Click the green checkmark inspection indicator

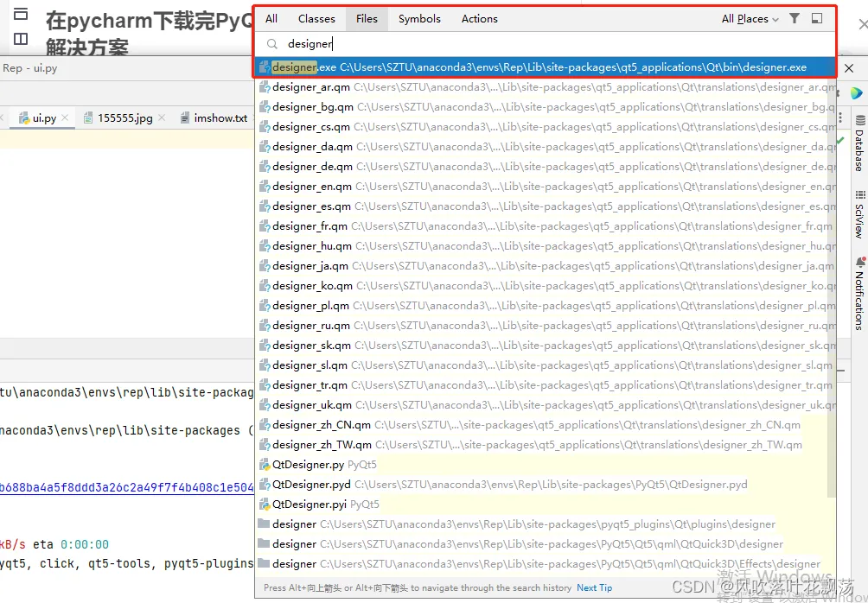(x=841, y=141)
